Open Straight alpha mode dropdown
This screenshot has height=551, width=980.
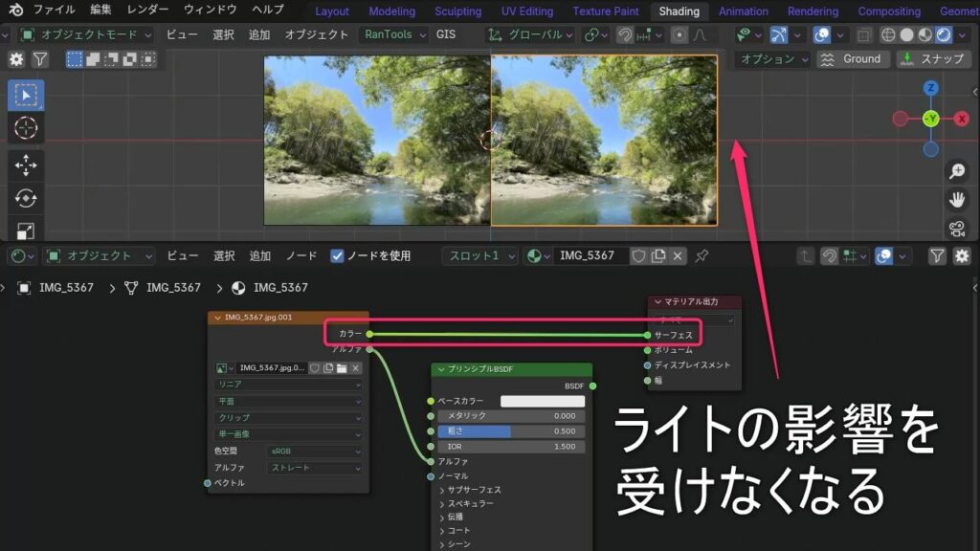[314, 468]
